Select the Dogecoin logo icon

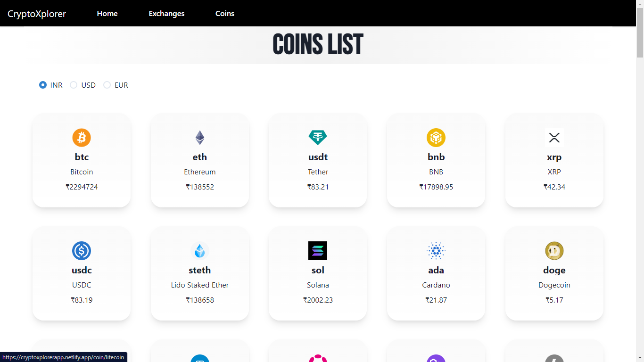click(554, 251)
